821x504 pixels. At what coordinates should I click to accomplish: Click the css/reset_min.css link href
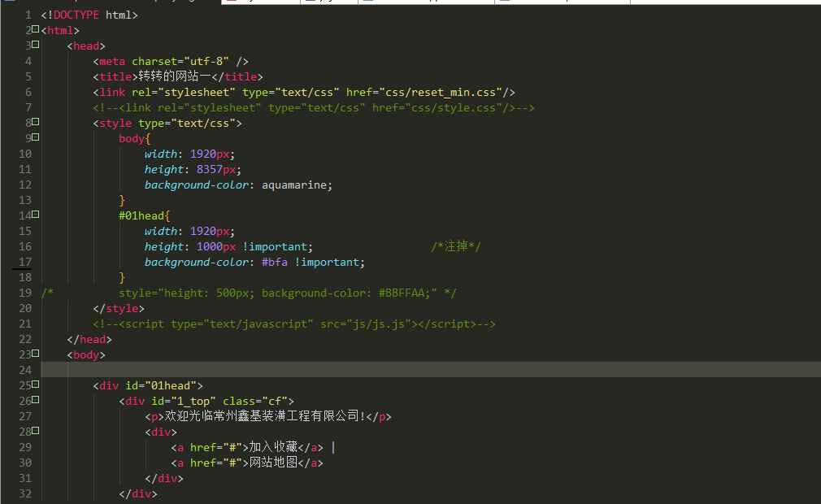pos(441,93)
